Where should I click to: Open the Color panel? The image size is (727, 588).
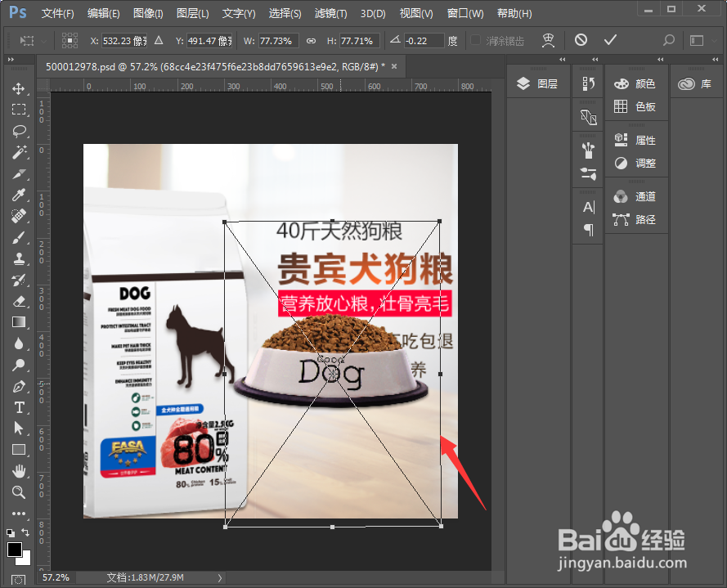[635, 84]
